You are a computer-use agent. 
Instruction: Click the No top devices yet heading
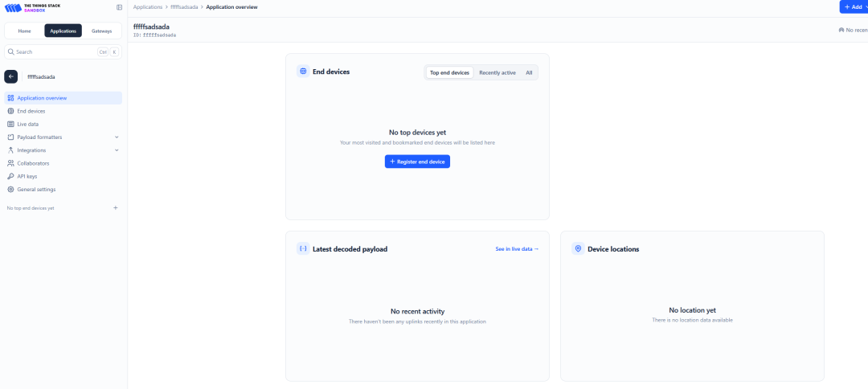coord(417,133)
